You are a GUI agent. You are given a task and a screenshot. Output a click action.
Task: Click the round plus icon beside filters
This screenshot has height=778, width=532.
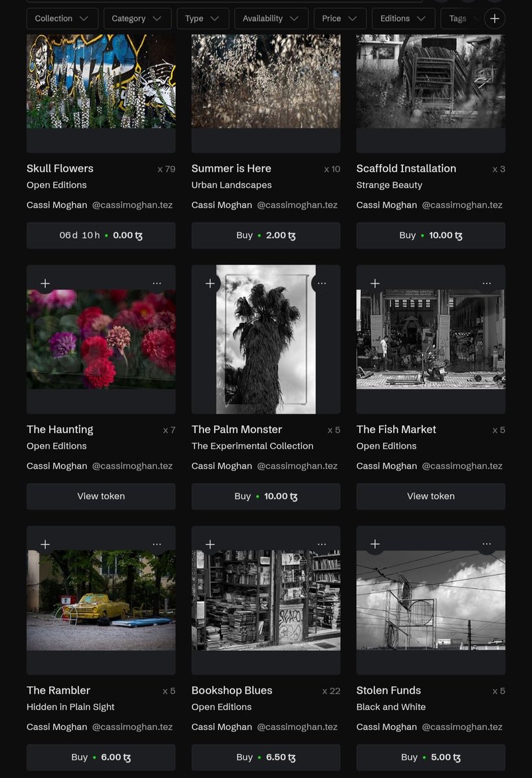494,18
